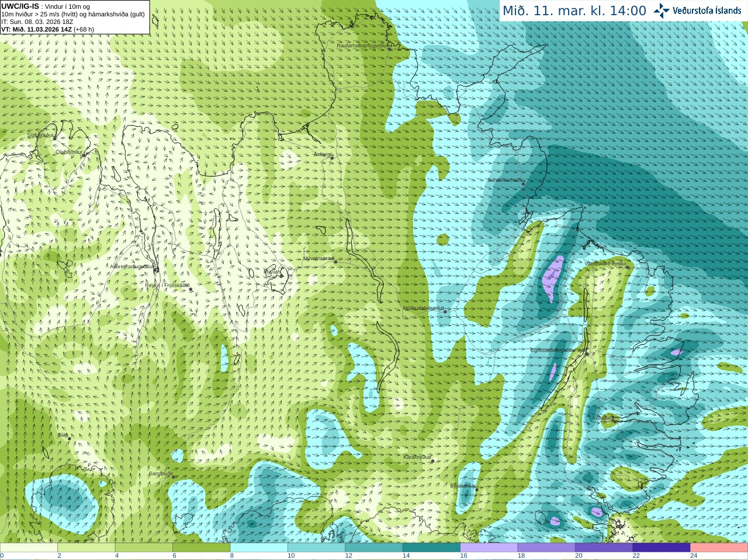Click the Sandvíkurheiði station label
Screen dimensions: 748x560
505,180
